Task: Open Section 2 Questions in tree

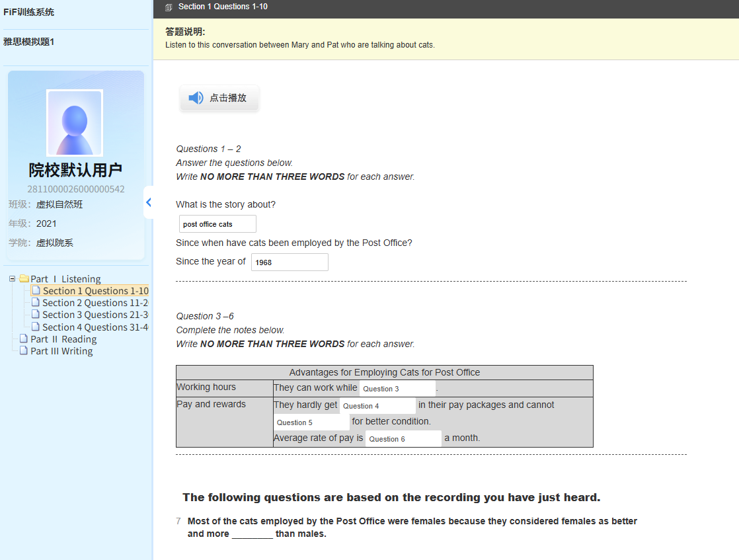Action: (95, 303)
